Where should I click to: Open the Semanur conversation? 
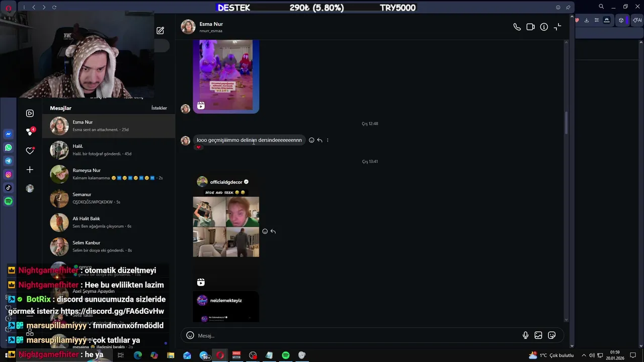pos(109,198)
